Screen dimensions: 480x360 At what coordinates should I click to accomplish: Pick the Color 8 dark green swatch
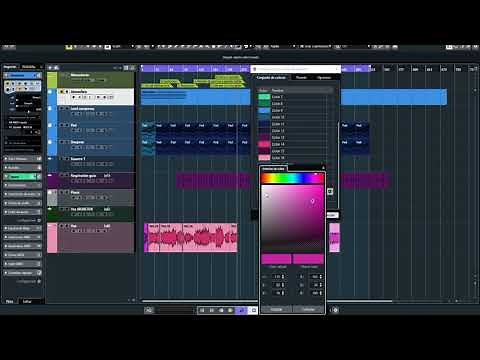coord(264,104)
